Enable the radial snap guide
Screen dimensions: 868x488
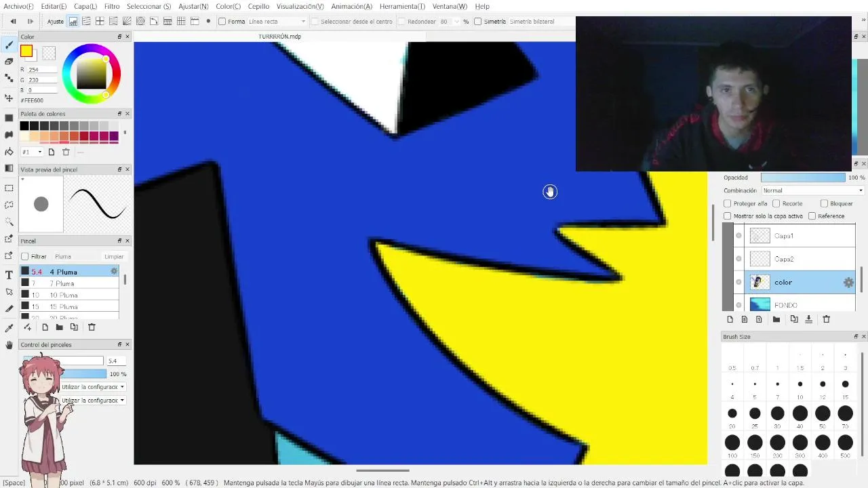click(x=127, y=22)
